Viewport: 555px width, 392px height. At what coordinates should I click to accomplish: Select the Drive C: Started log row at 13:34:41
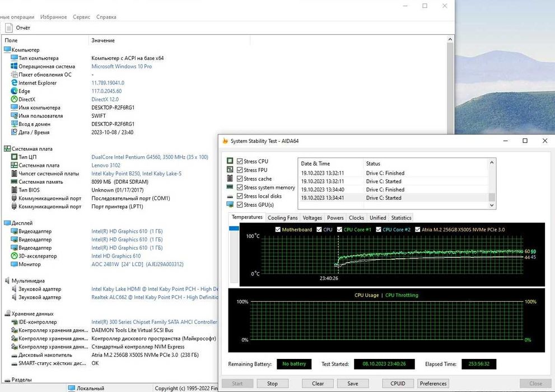point(394,198)
